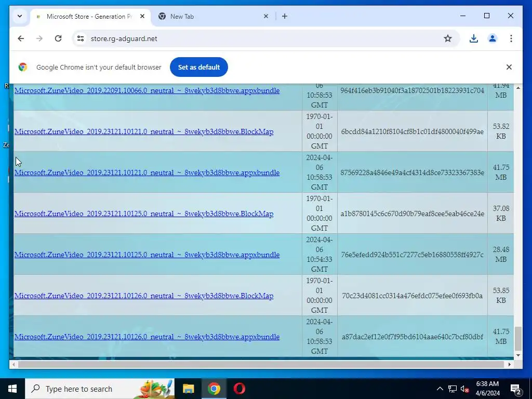Download ZuneVideo 2019.23121.10125.0 BlockMap link
This screenshot has height=399, width=532.
[144, 214]
